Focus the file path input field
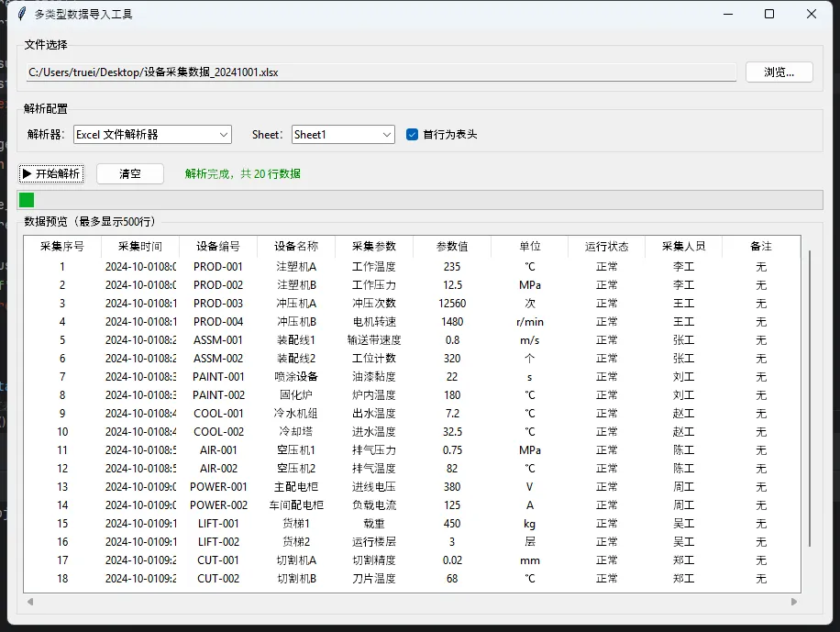This screenshot has height=632, width=840. tap(381, 72)
